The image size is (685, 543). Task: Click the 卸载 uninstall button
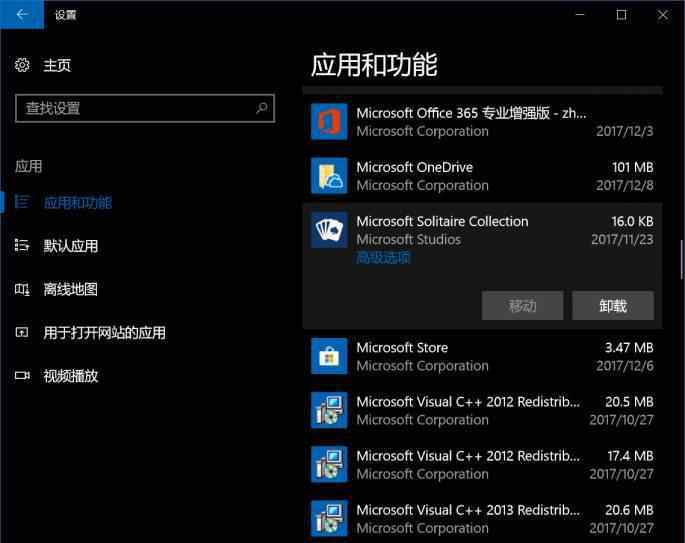[x=613, y=305]
